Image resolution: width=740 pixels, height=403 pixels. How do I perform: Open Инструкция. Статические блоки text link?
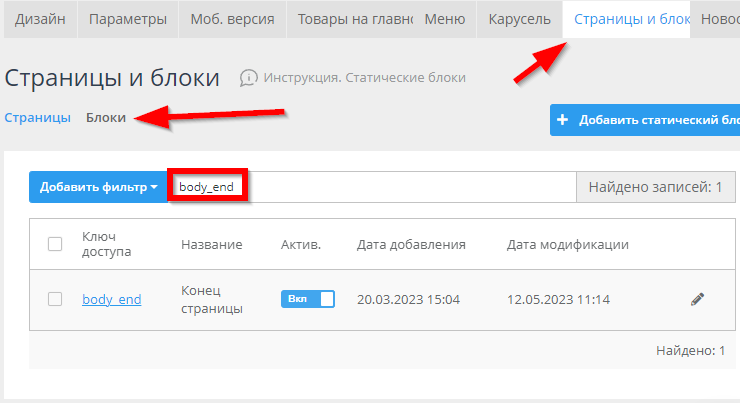364,78
